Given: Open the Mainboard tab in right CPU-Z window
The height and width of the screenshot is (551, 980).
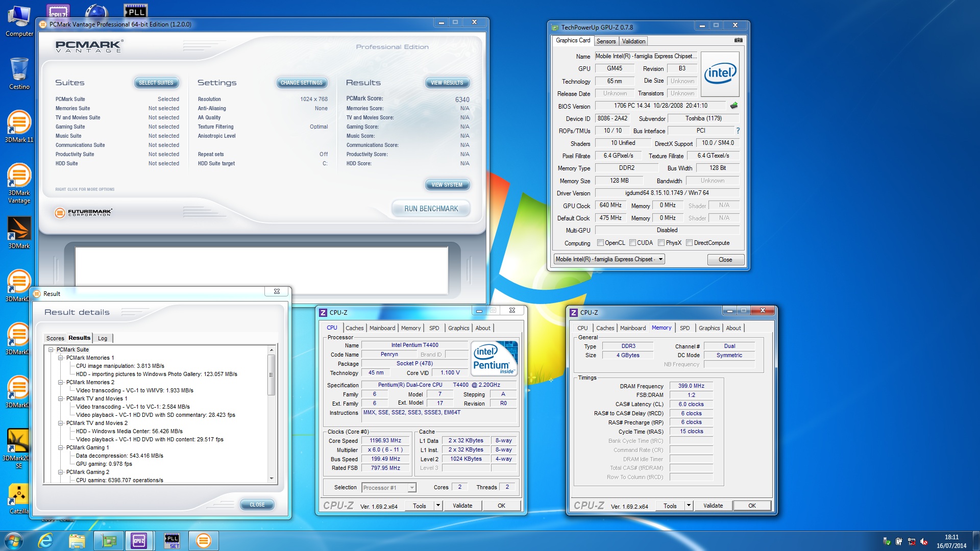Looking at the screenshot, I should click(632, 328).
